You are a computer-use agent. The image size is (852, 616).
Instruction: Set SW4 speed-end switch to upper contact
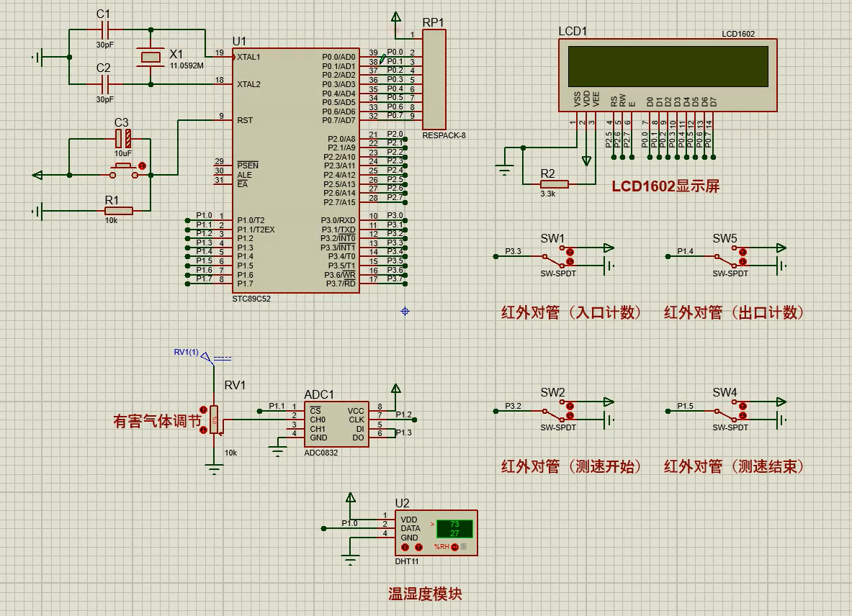tap(743, 407)
